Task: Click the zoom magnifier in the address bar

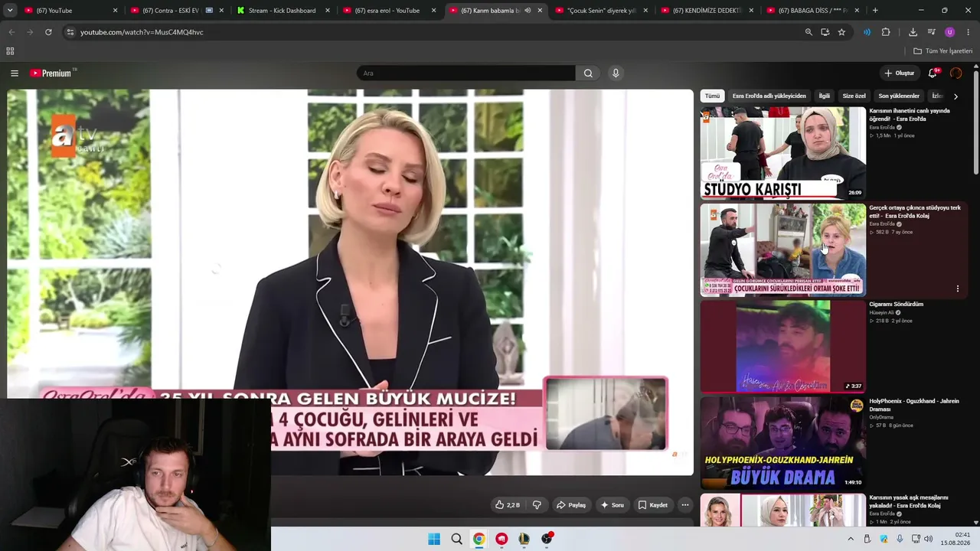Action: [808, 32]
